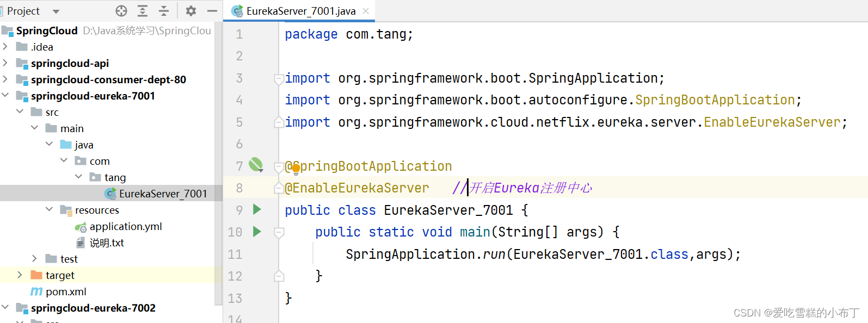Screen dimensions: 868x323
Task: Fold the import block at line 3
Action: coord(279,79)
